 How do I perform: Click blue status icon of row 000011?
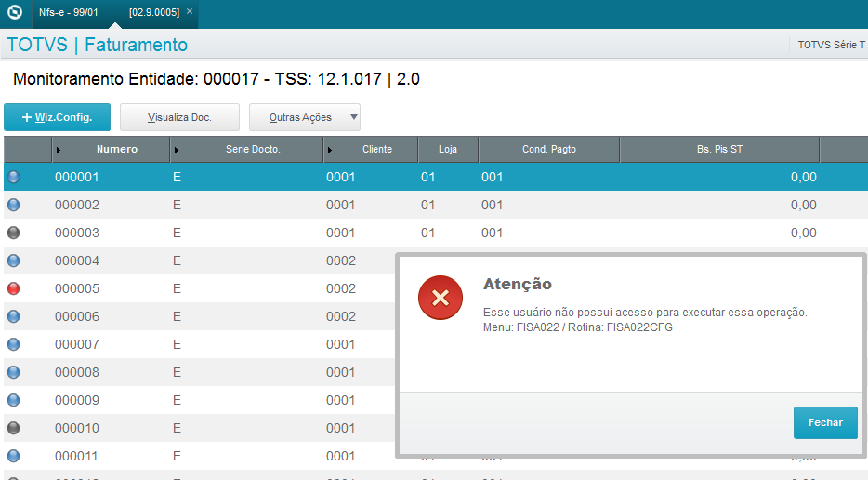[13, 456]
